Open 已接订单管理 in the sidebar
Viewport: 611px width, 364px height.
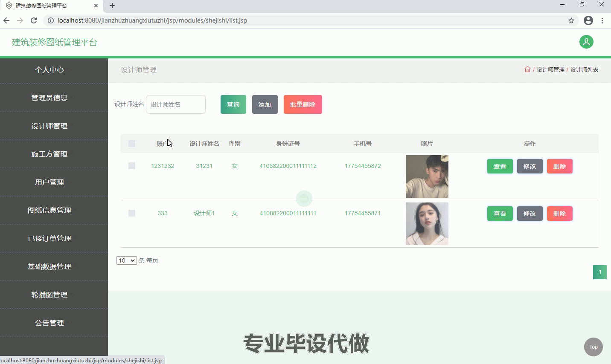(x=49, y=238)
